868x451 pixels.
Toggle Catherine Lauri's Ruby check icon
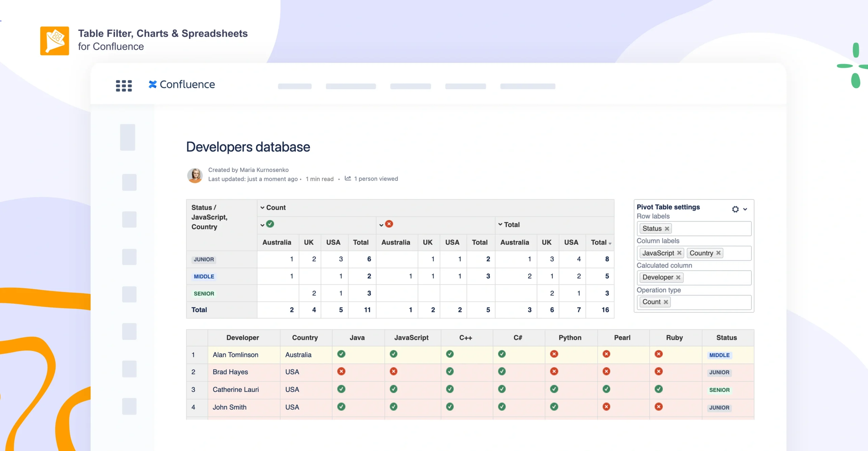(x=658, y=389)
